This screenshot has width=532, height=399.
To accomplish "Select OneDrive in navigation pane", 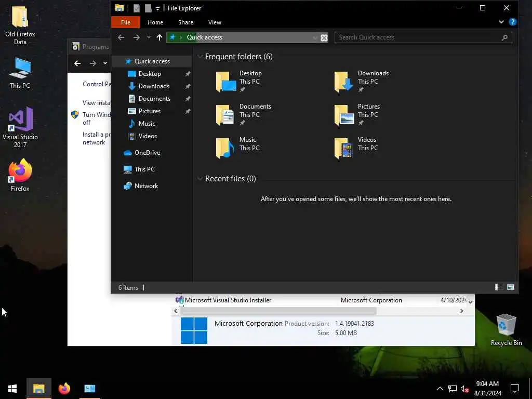I will (x=147, y=153).
